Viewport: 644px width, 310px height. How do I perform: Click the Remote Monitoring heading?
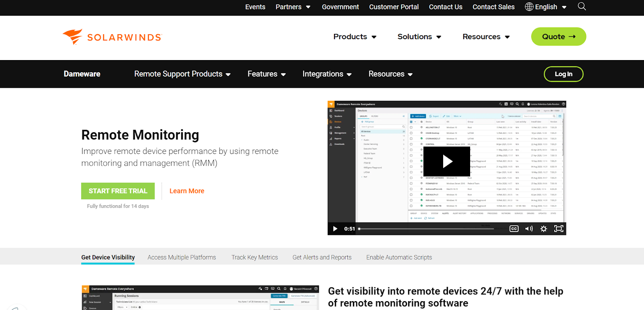point(140,135)
